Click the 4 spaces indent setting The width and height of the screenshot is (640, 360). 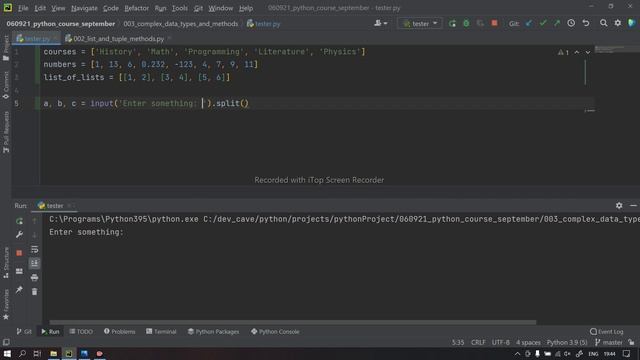tap(528, 342)
